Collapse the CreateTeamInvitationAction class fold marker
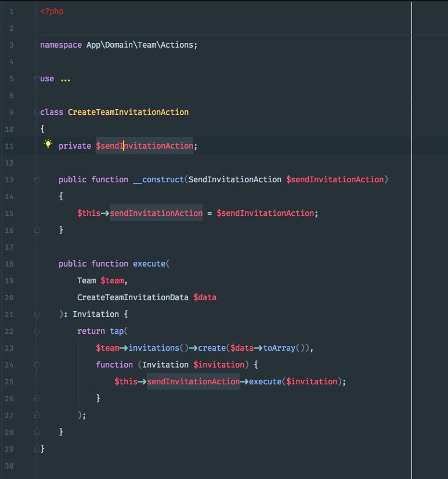 click(37, 112)
